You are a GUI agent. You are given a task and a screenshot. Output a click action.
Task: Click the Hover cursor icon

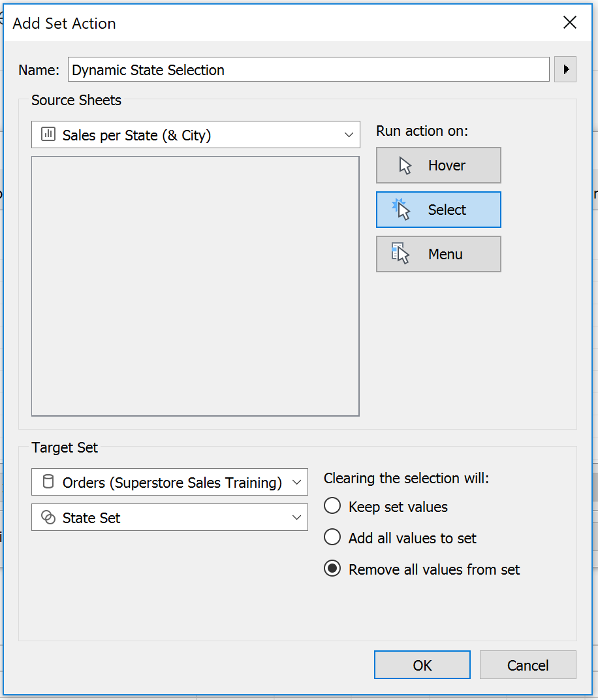[405, 166]
